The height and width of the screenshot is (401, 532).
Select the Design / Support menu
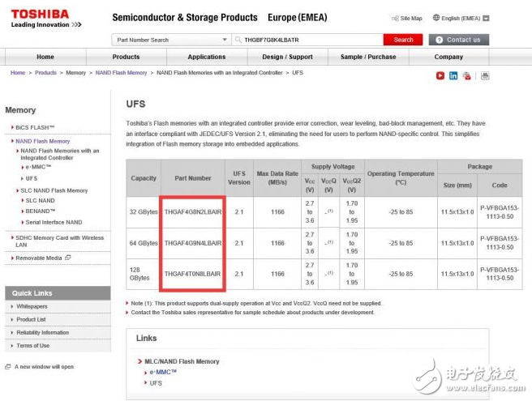[x=287, y=57]
